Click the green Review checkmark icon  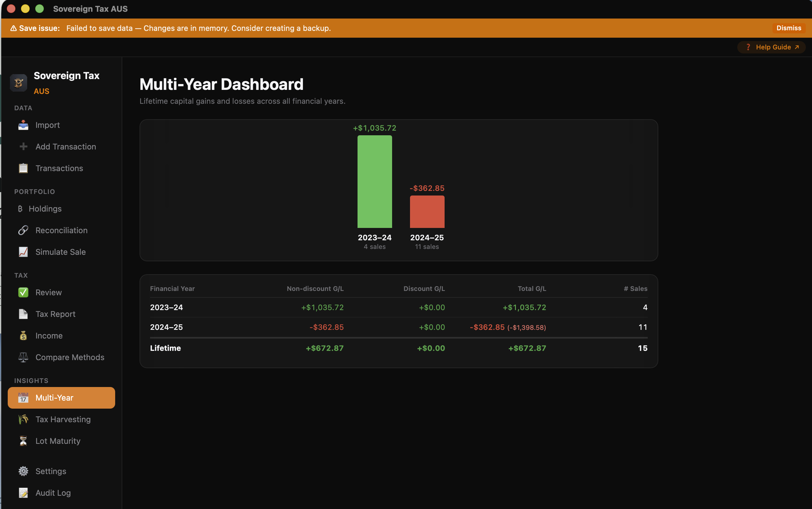[x=23, y=292]
